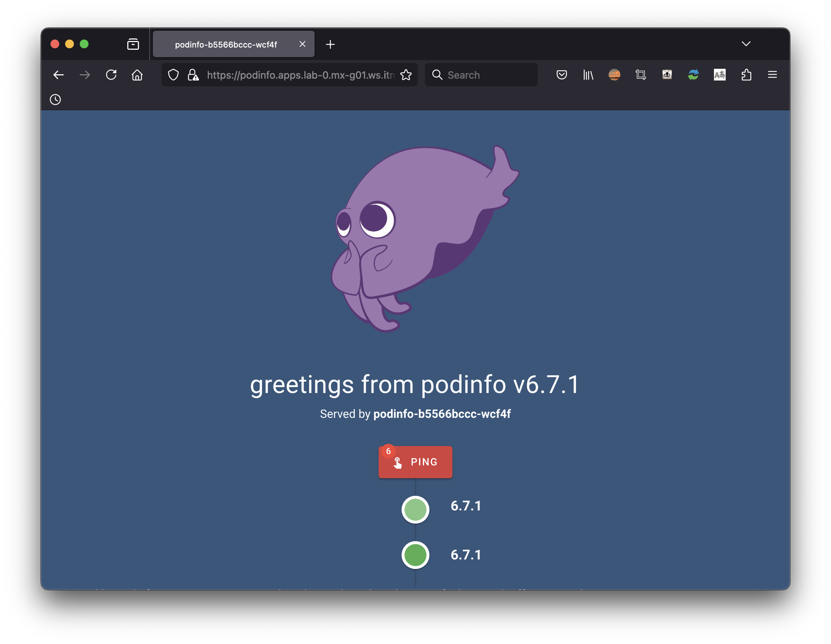Save page to Pocket
Screen dimensions: 831x644
click(x=561, y=75)
